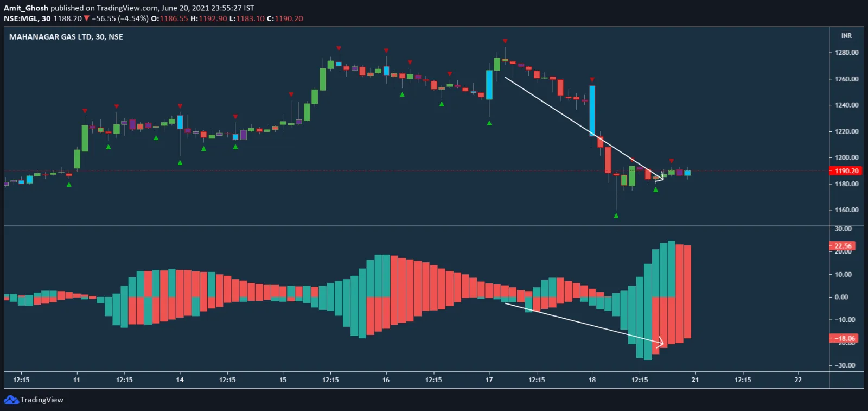Click the -18.06 indicator value tag
Viewport: 868px width, 411px height.
point(844,338)
